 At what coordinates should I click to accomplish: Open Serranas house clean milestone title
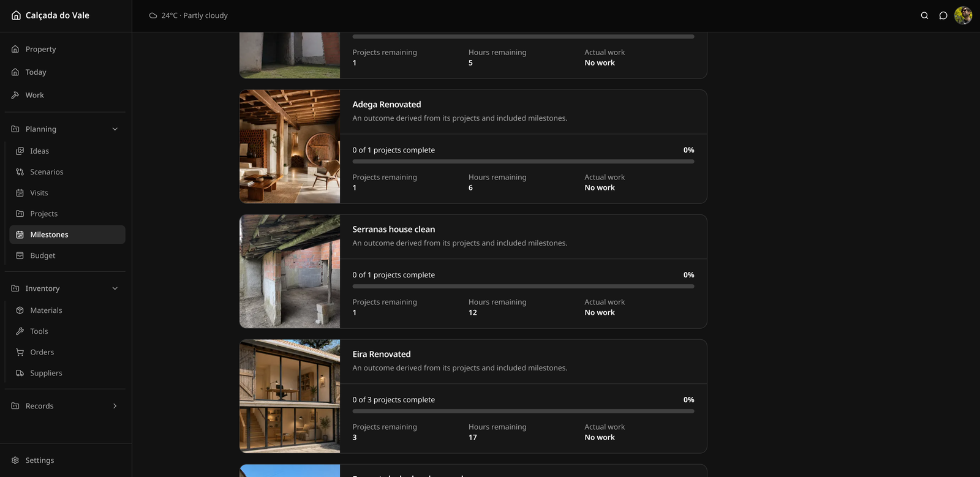[x=394, y=230]
